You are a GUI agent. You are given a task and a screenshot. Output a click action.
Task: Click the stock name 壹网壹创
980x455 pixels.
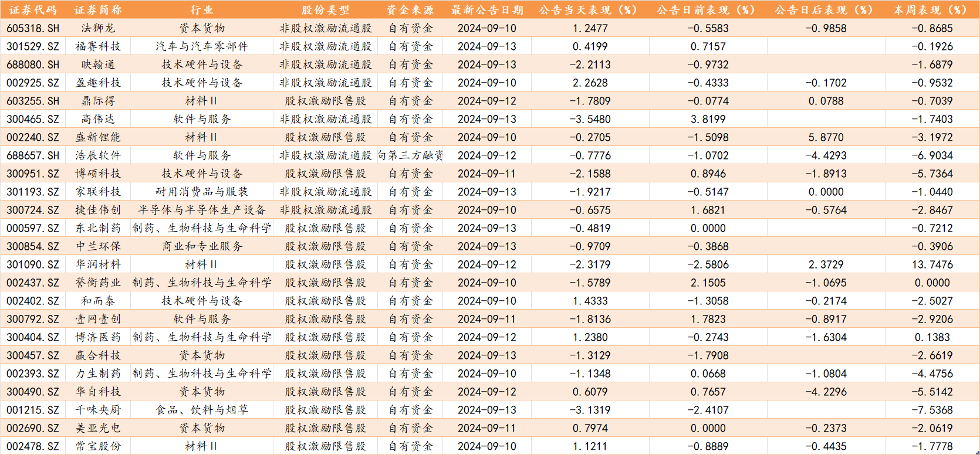98,319
